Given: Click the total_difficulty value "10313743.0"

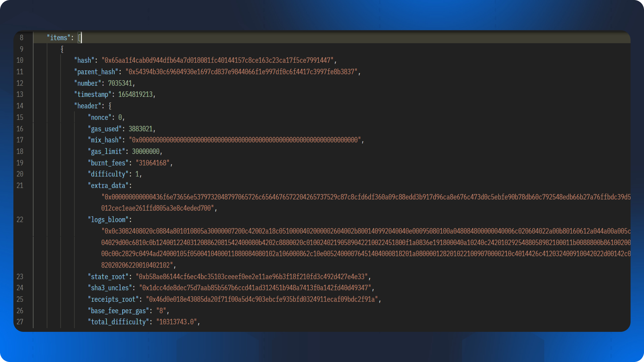Looking at the screenshot, I should [x=176, y=322].
